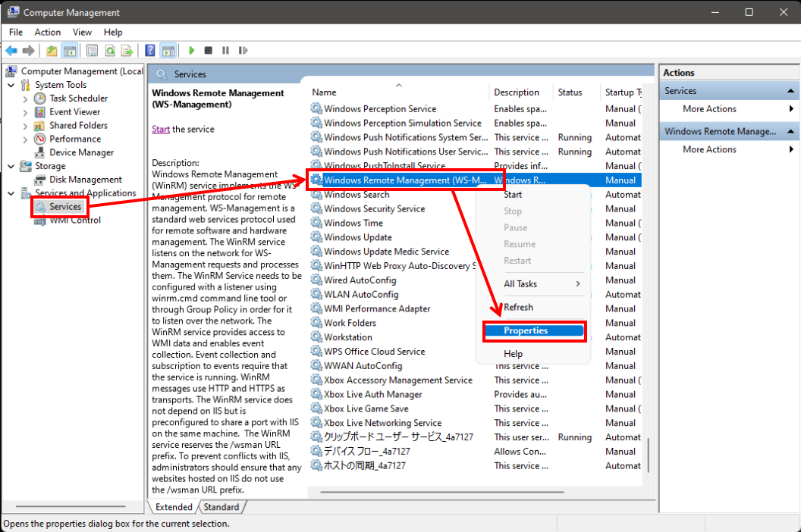801x532 pixels.
Task: Refresh the services list via toolbar icon
Action: [x=108, y=50]
